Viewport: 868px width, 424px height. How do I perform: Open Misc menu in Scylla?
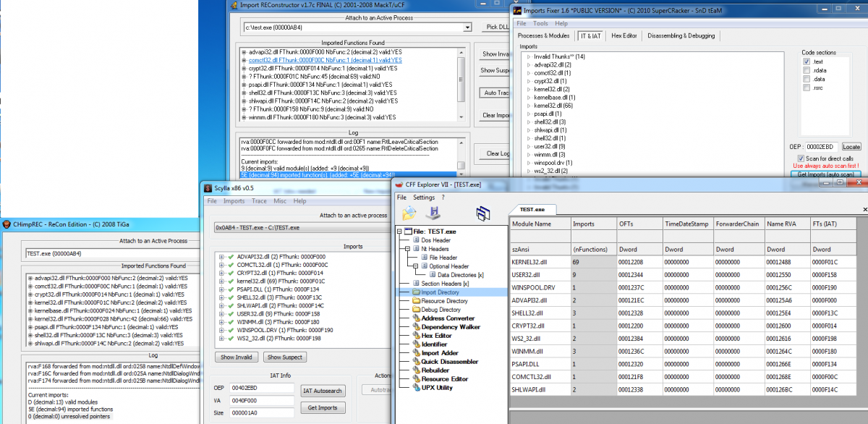[x=279, y=201]
